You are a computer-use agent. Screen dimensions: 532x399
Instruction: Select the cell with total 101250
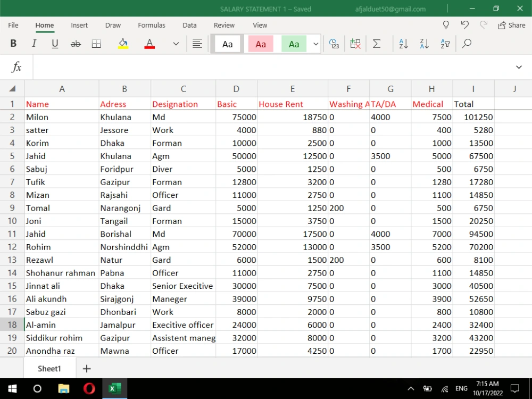pos(473,117)
